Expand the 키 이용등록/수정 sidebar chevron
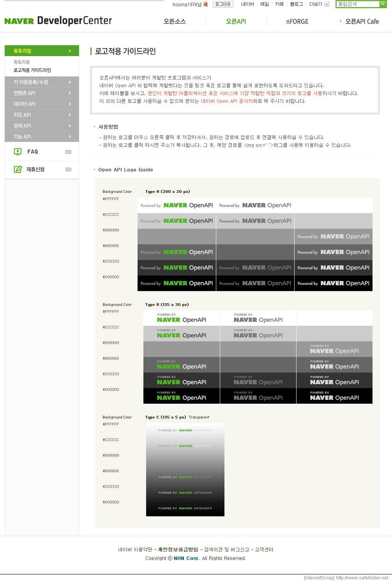The height and width of the screenshot is (581, 392). coord(70,82)
